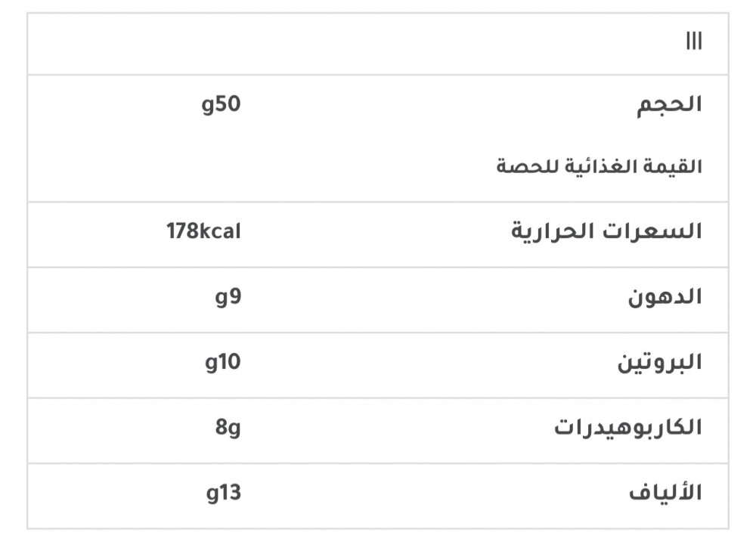The height and width of the screenshot is (557, 756).
Task: Click the 178kcal calories value
Action: (x=203, y=231)
